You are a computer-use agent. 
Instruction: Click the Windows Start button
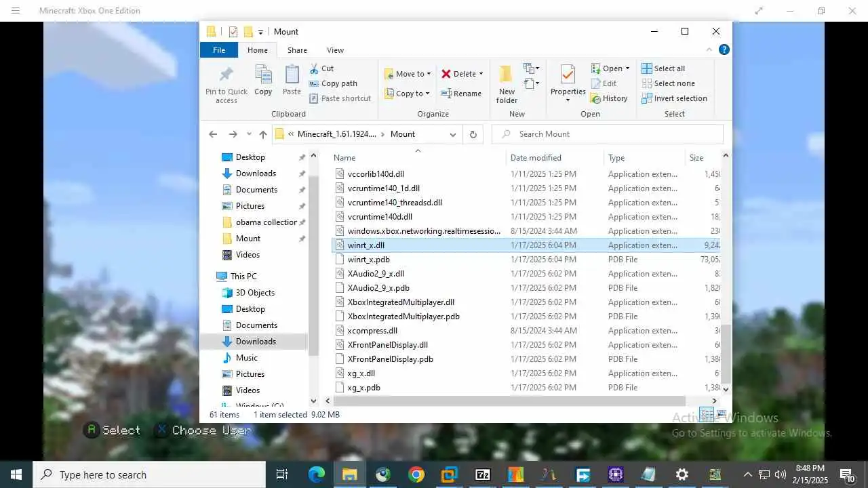coord(16,474)
